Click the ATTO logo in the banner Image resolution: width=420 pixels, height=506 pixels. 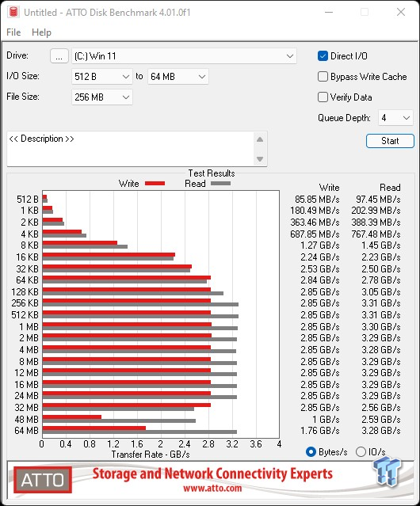click(x=43, y=480)
